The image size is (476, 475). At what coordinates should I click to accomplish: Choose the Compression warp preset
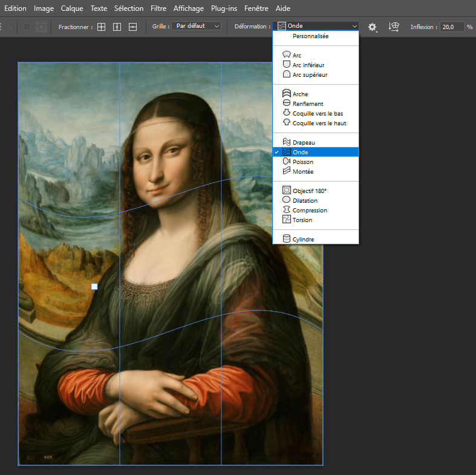(316, 210)
